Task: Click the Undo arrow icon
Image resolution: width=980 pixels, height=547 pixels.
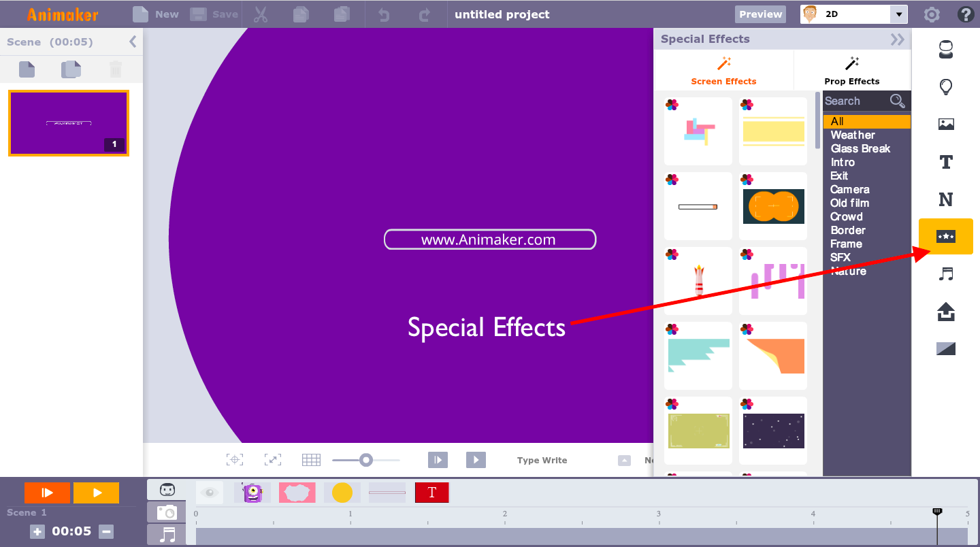Action: click(x=384, y=14)
